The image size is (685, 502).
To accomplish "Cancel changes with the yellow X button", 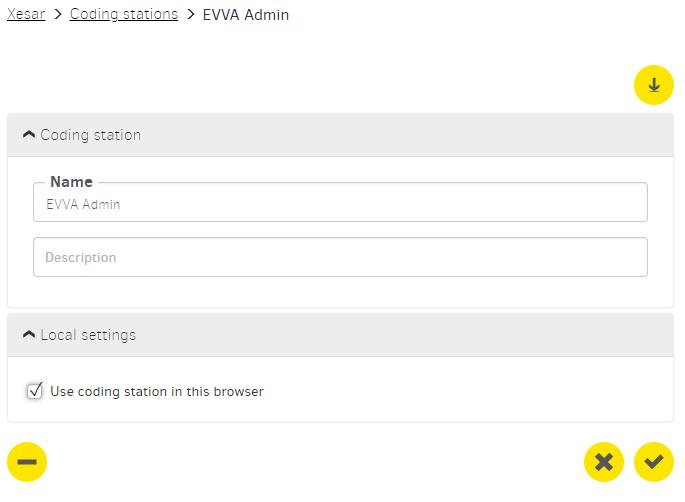I will click(x=604, y=462).
